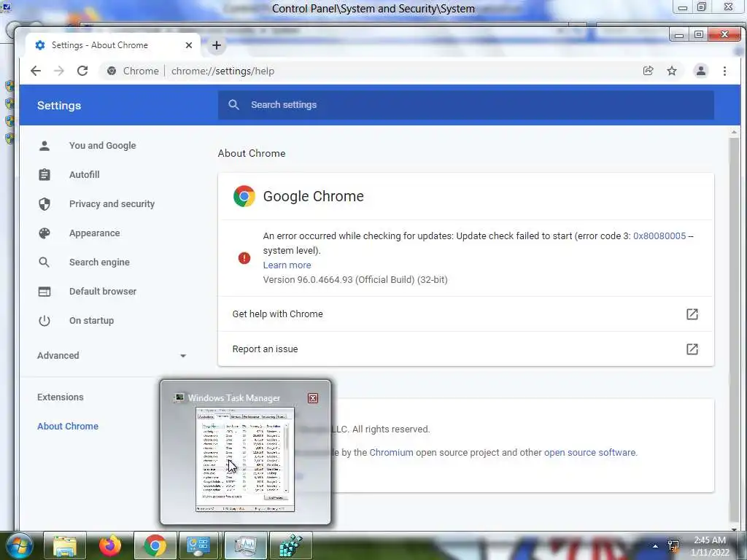Open Default browser settings
Image resolution: width=747 pixels, height=560 pixels.
click(x=103, y=292)
